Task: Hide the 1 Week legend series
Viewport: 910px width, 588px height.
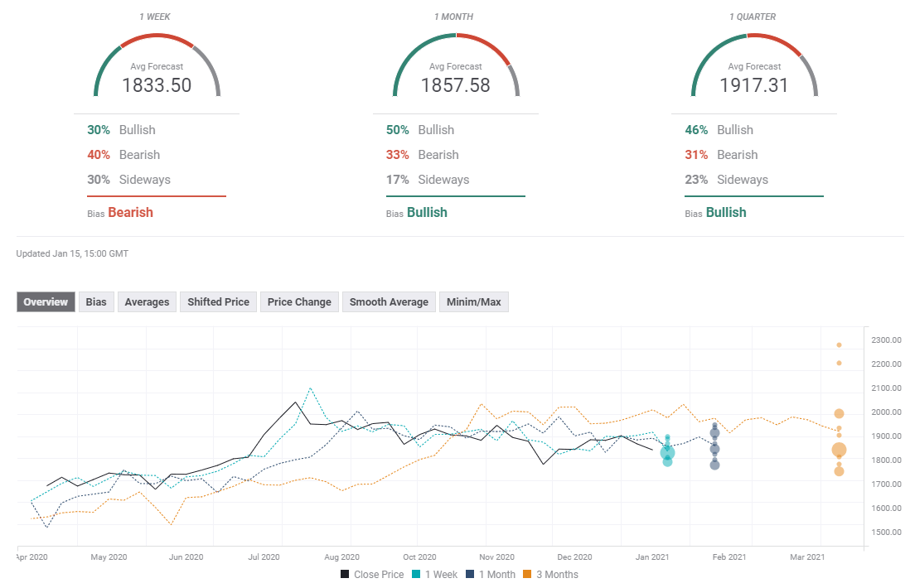Action: (x=438, y=574)
